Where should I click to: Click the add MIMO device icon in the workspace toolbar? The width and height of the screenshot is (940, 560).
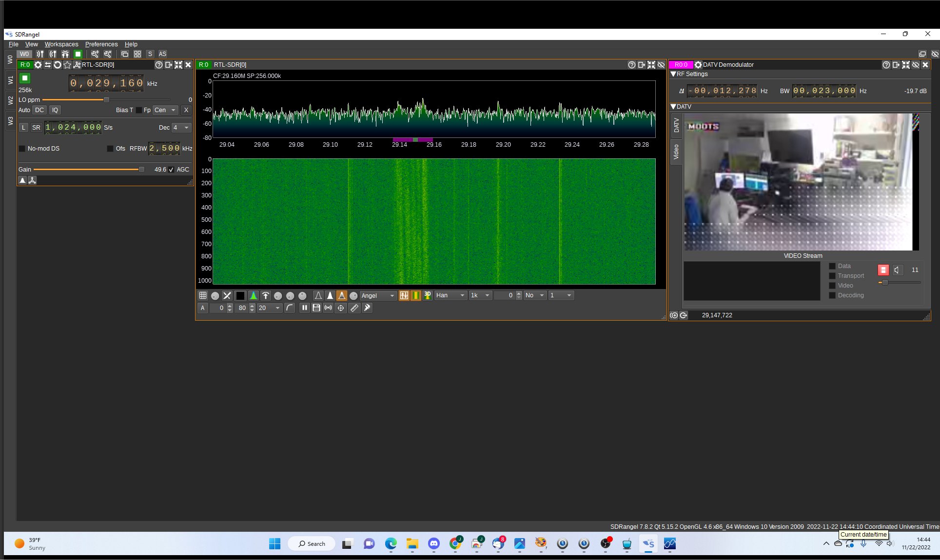point(65,54)
